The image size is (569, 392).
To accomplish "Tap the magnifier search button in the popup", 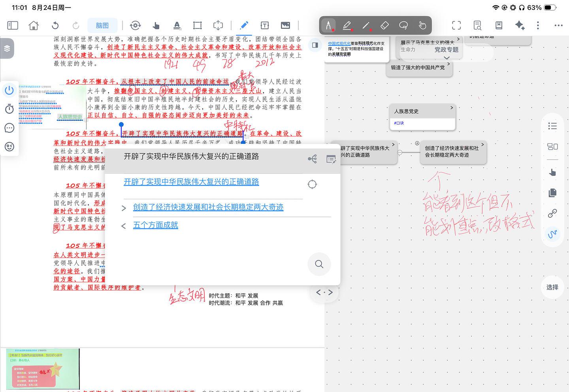I will 319,264.
